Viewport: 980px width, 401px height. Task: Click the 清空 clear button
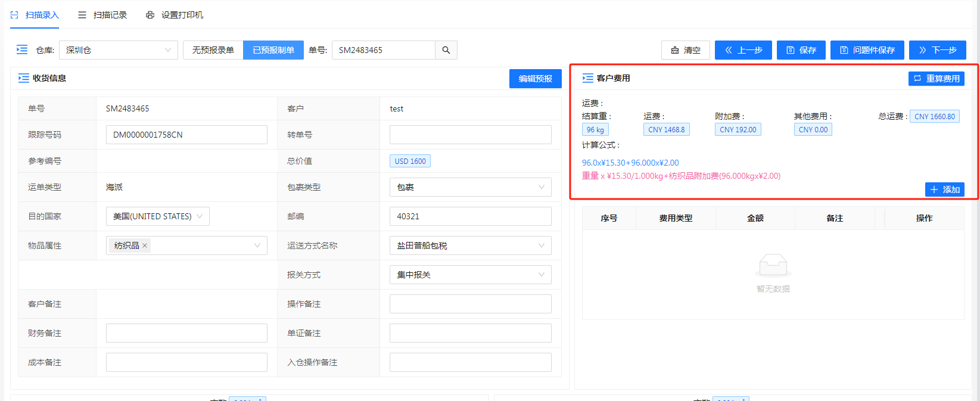685,50
